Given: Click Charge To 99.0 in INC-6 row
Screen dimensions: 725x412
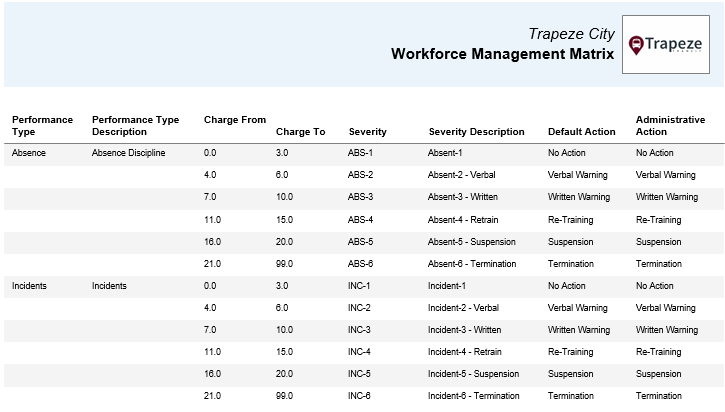Looking at the screenshot, I should [284, 396].
